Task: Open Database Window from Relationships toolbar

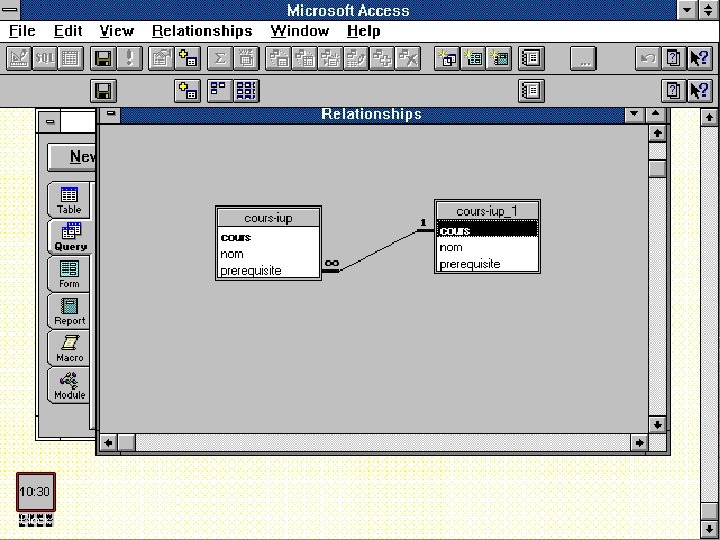Action: pyautogui.click(x=531, y=91)
